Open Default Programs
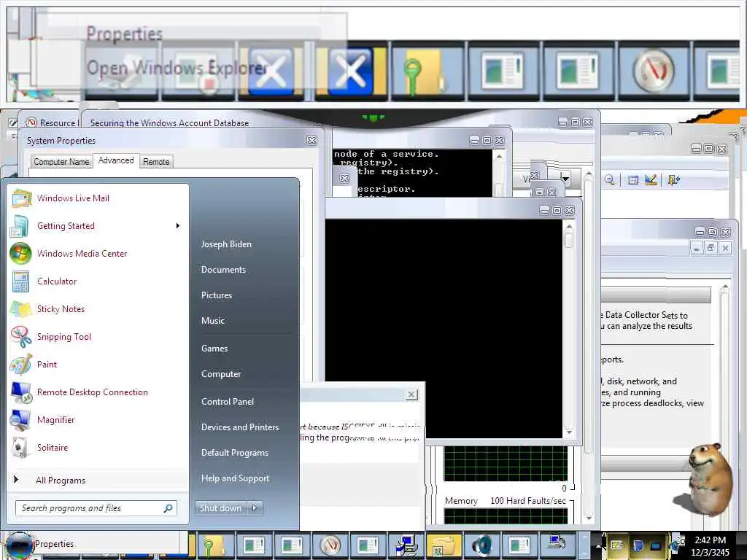 pos(235,453)
